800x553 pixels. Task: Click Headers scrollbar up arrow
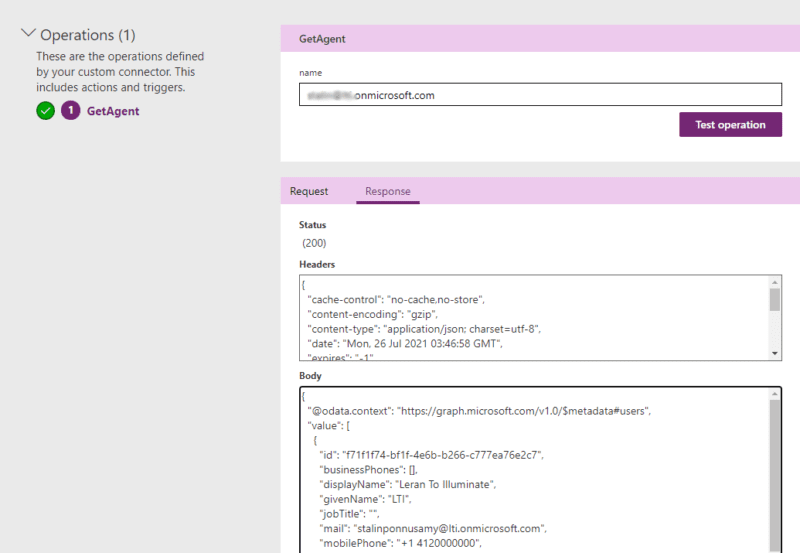[x=774, y=284]
